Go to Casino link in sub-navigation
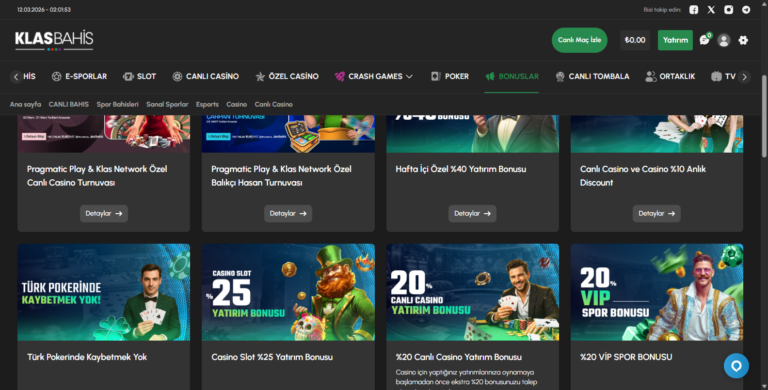Viewport: 768px width, 390px height. point(237,104)
